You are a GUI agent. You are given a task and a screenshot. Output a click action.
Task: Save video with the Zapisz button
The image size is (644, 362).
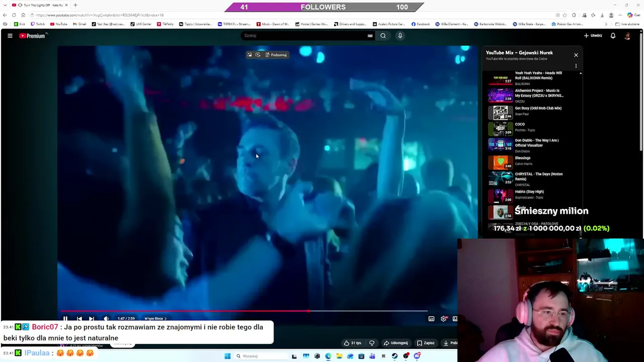point(426,343)
